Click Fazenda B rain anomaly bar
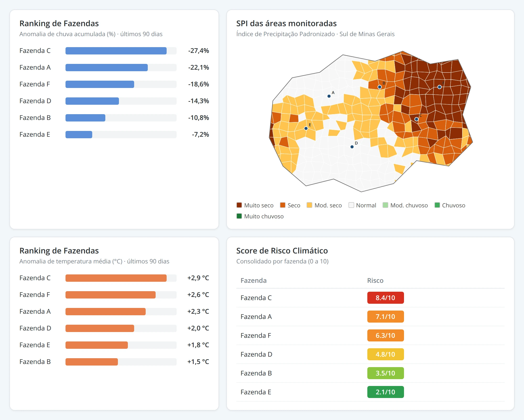This screenshot has width=524, height=420. click(x=85, y=118)
